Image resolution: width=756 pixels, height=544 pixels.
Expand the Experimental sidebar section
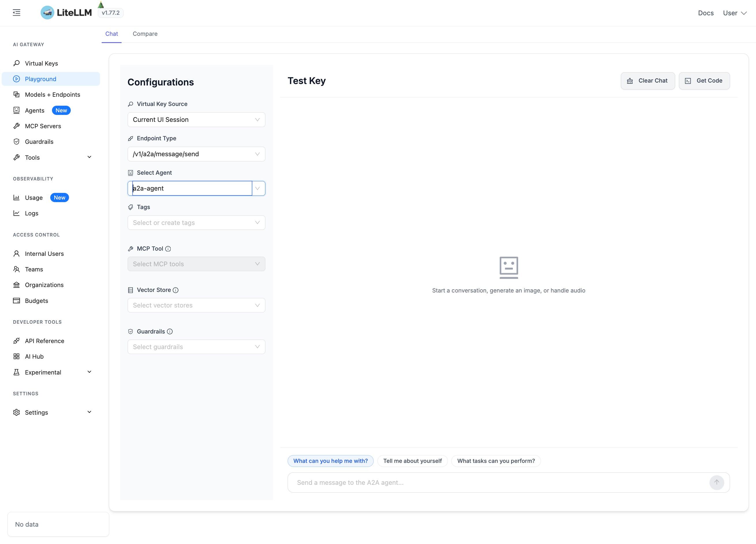[89, 372]
